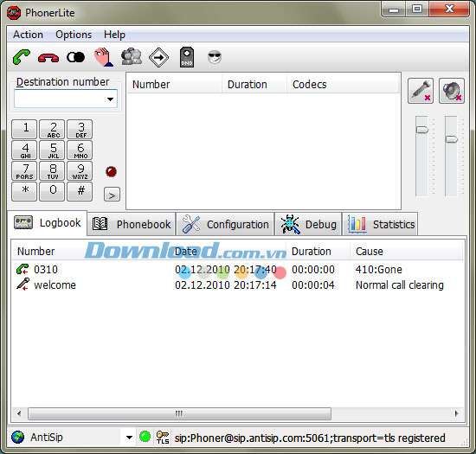Viewport: 476px width, 454px height.
Task: Switch to the Phonebook tab
Action: [132, 224]
